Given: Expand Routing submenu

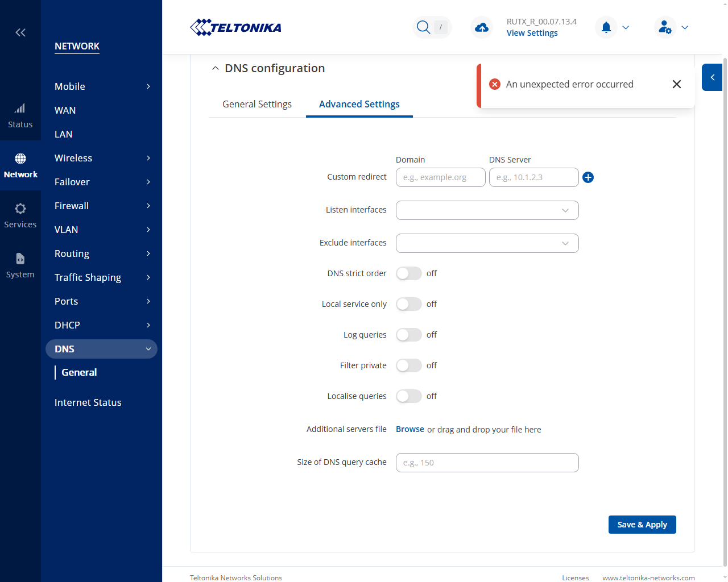Looking at the screenshot, I should (148, 253).
